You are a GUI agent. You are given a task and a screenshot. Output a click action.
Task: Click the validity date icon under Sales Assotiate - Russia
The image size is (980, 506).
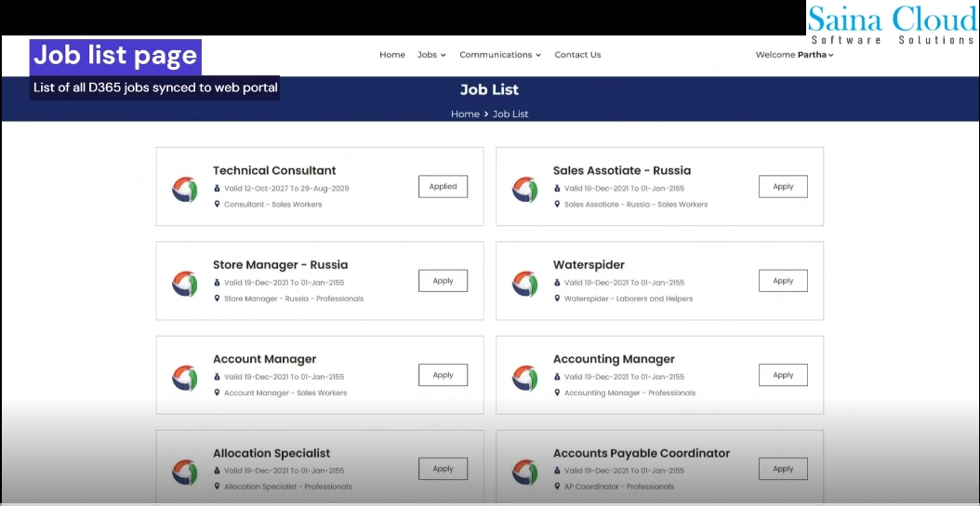pyautogui.click(x=557, y=188)
